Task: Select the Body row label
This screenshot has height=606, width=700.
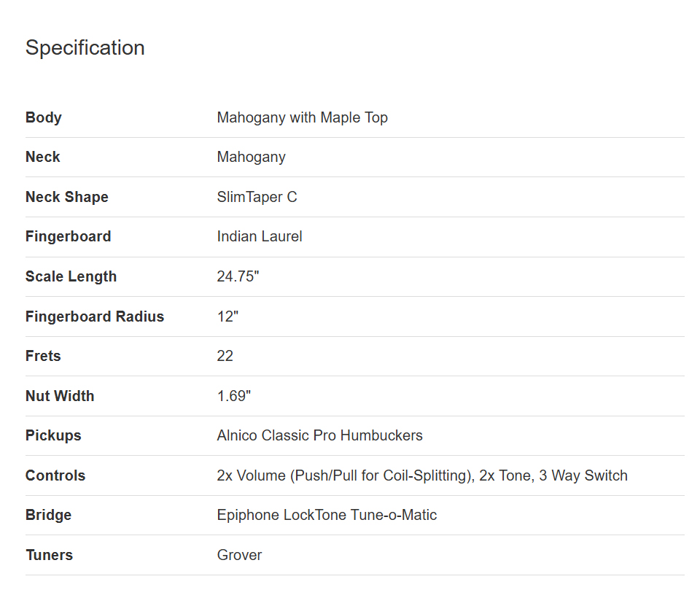Action: tap(43, 117)
